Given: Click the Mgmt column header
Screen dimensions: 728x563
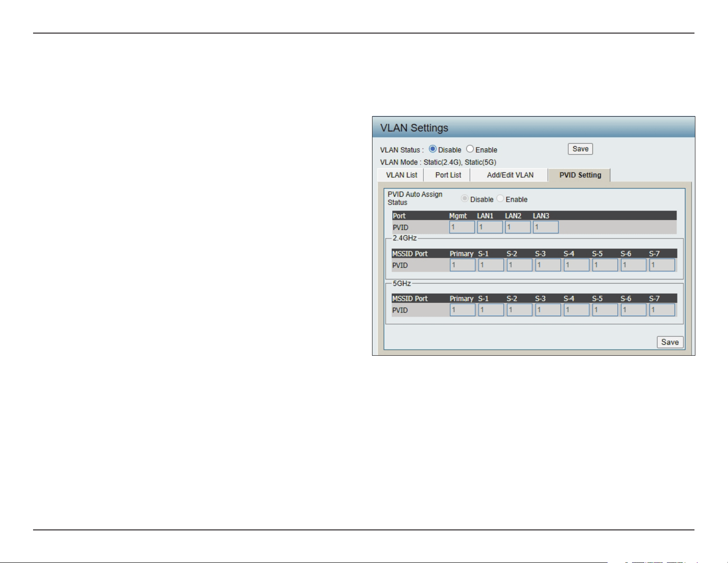Looking at the screenshot, I should [457, 216].
